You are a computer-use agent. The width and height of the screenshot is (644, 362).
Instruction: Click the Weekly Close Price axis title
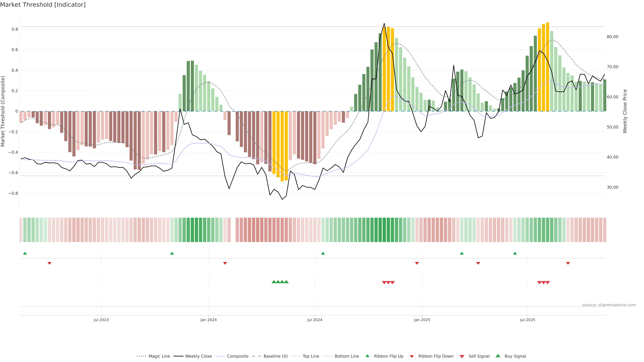click(625, 111)
